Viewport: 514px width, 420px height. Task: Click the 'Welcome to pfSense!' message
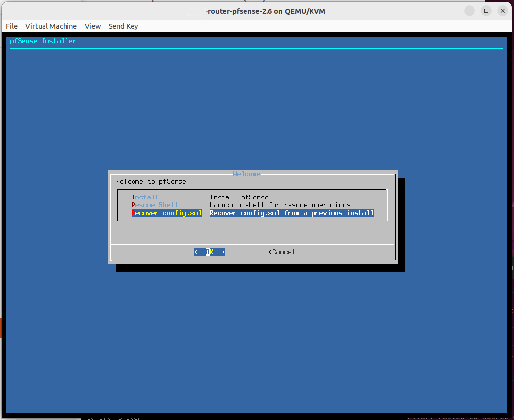(153, 181)
